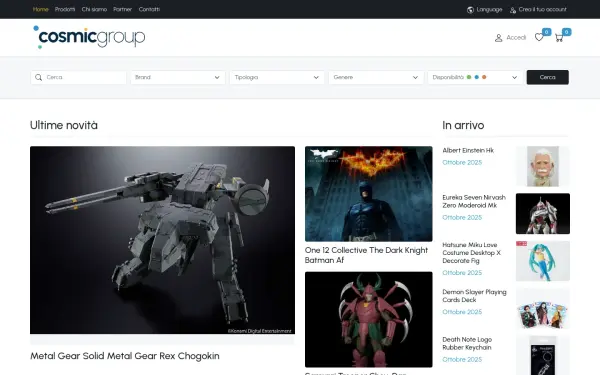Click the Death Note keychain thumbnail
Image resolution: width=600 pixels, height=375 pixels.
pos(543,355)
